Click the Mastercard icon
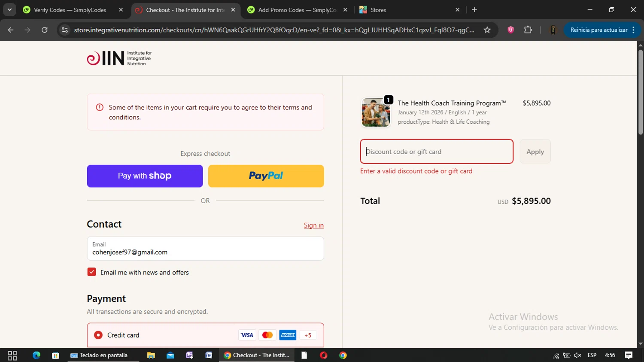The image size is (644, 362). click(x=267, y=335)
